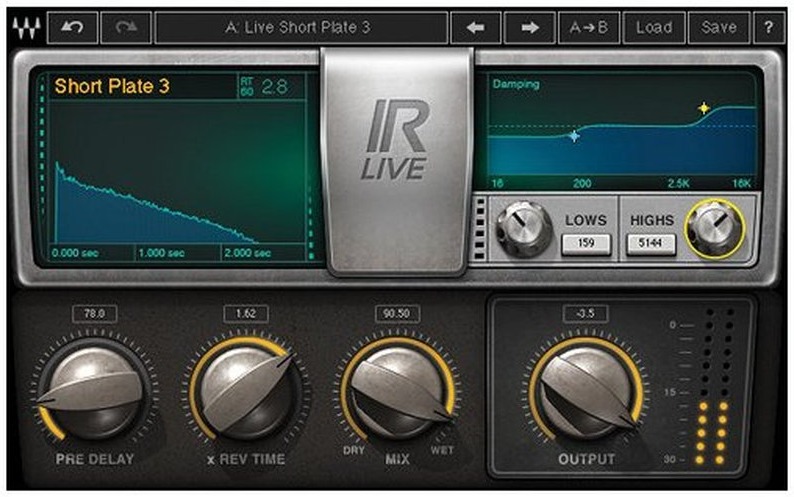The image size is (794, 497).
Task: Click the 2.000 sec time label
Action: point(247,252)
